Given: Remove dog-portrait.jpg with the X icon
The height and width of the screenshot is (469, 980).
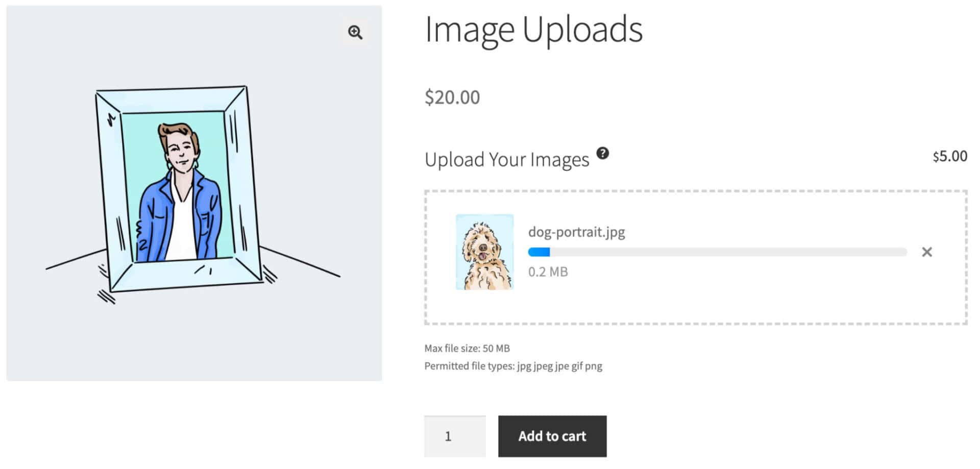Looking at the screenshot, I should click(x=927, y=252).
